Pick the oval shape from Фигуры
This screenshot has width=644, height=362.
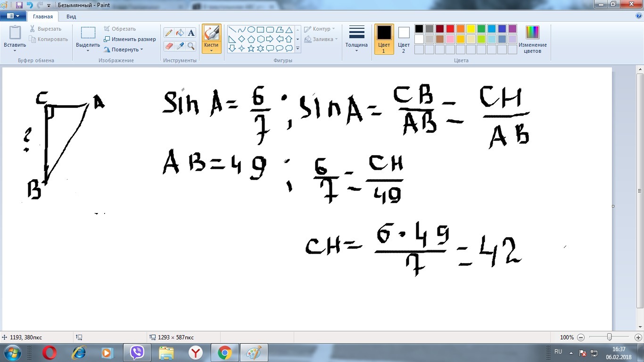(x=251, y=30)
